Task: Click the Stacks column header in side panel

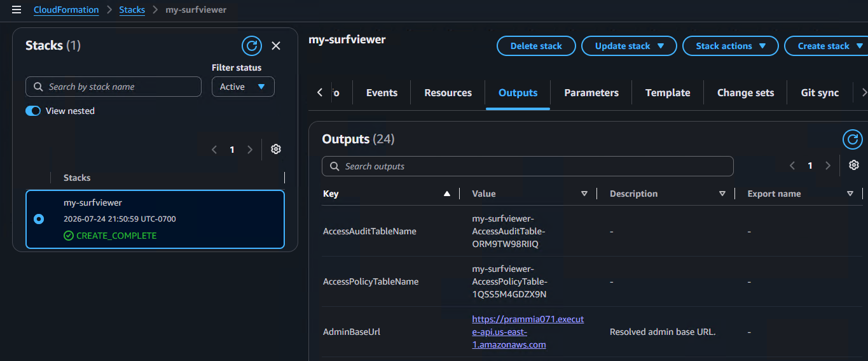Action: 77,178
